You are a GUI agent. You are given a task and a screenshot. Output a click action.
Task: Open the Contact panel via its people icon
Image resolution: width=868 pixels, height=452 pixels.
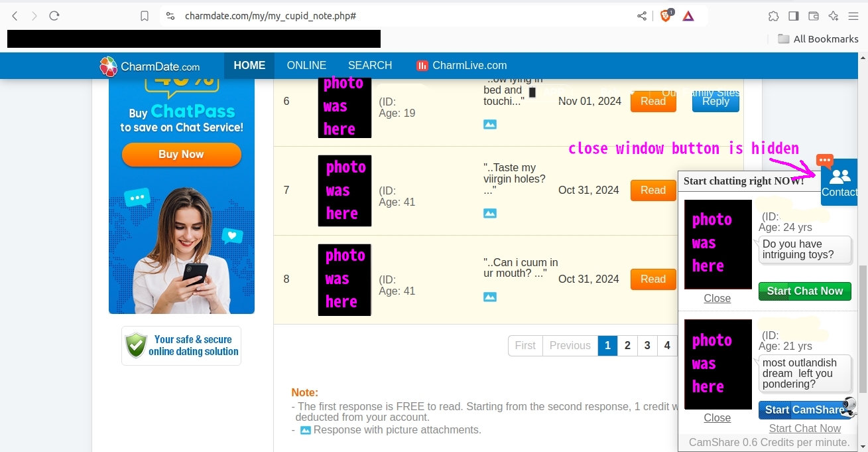pos(841,176)
